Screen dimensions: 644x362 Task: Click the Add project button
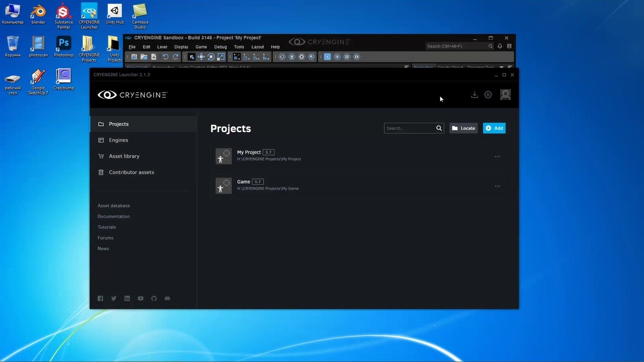(x=494, y=128)
